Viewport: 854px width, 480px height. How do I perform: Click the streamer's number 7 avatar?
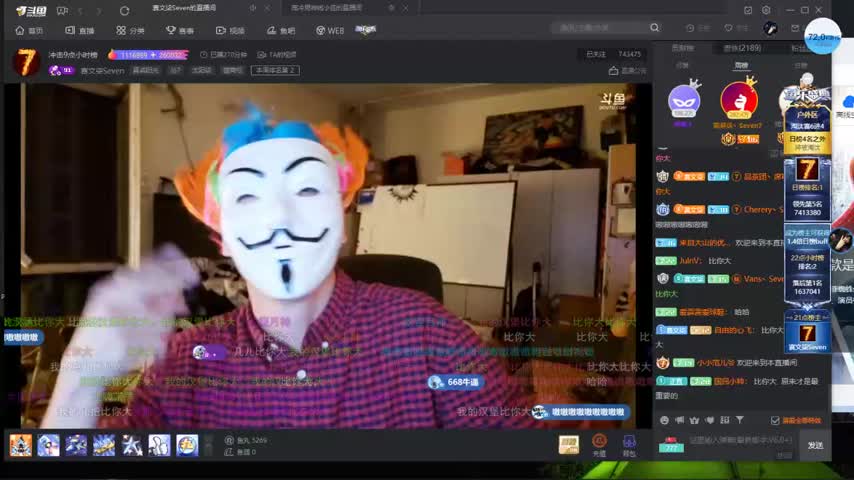pos(25,62)
